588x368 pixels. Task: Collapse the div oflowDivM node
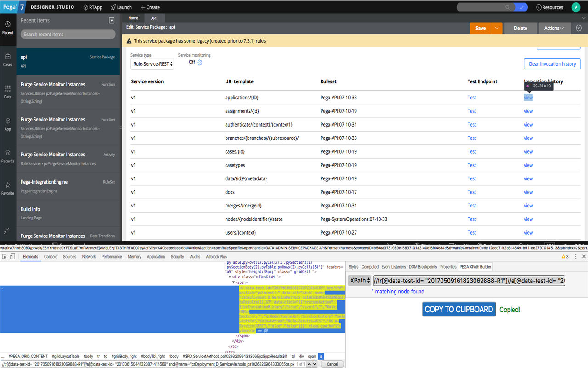point(230,277)
